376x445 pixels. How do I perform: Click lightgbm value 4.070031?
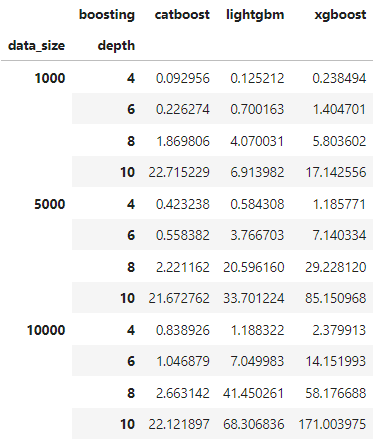tap(257, 141)
